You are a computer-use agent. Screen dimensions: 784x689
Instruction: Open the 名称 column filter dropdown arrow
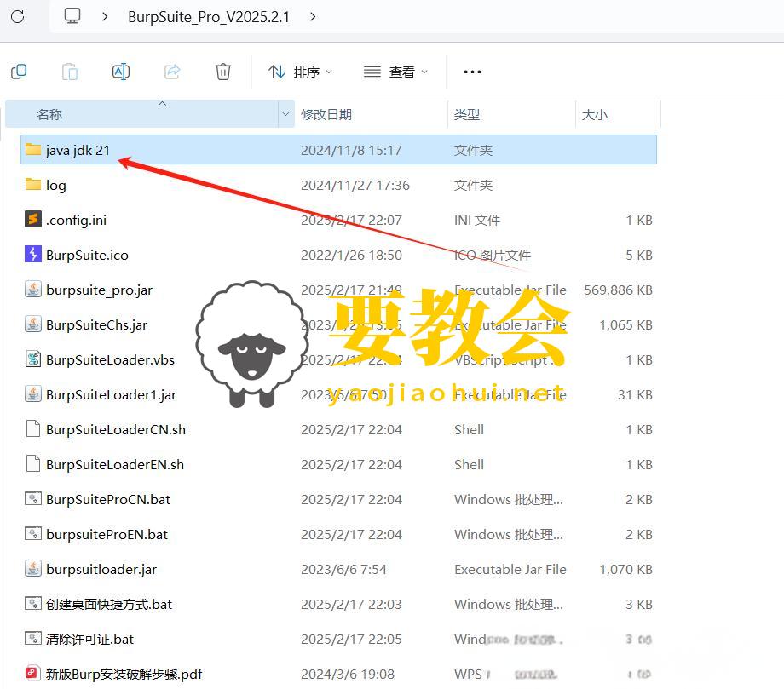[x=285, y=114]
